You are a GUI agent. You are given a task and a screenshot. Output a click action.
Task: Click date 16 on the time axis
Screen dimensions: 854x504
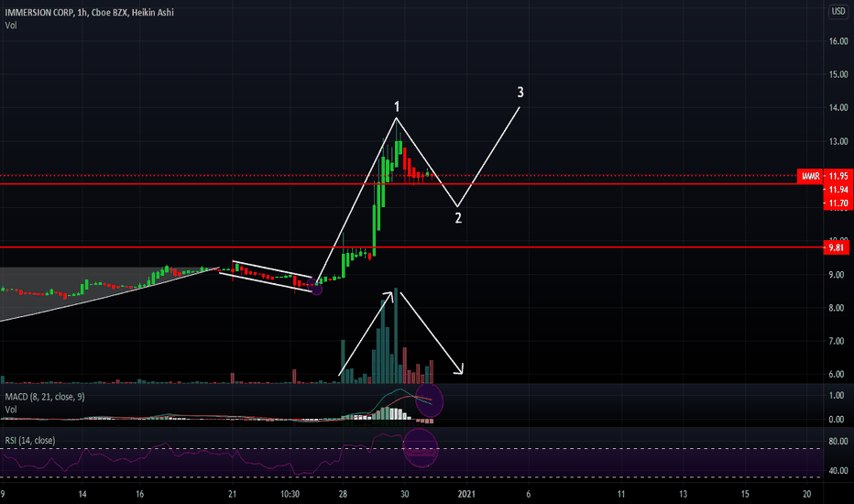tap(140, 494)
